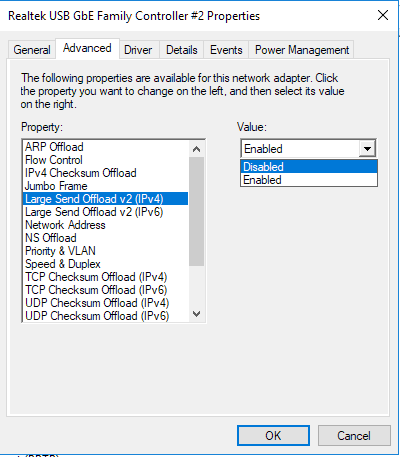Select the Flow Control property
Image resolution: width=400 pixels, height=457 pixels.
click(x=54, y=160)
